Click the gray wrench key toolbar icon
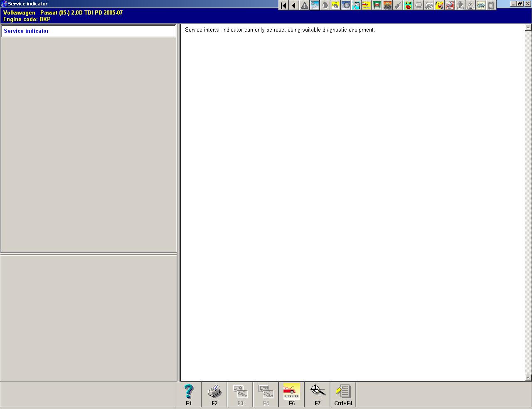 398,5
